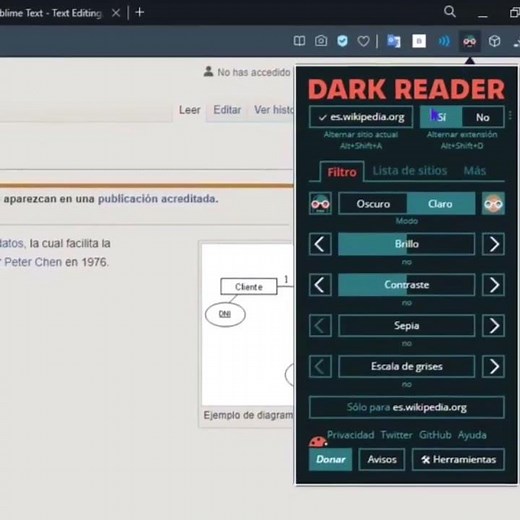
Task: Decrease Contraste with left arrow
Action: click(x=320, y=285)
